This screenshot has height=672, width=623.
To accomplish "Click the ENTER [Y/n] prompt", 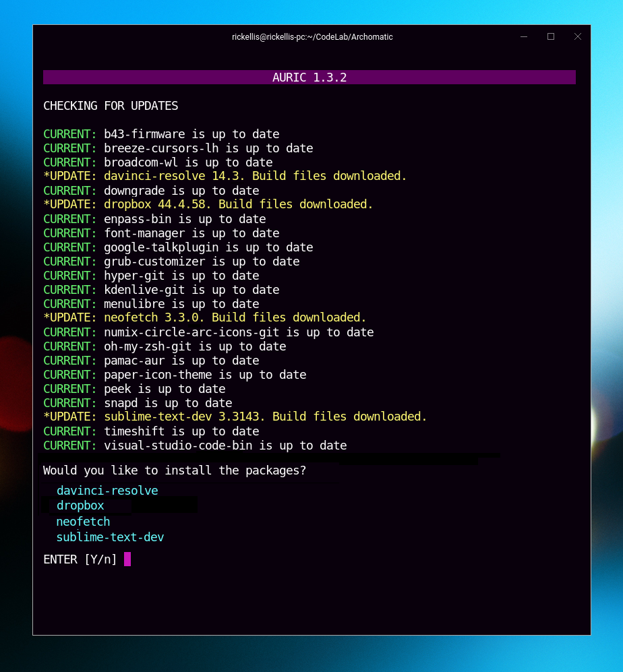I will [80, 559].
